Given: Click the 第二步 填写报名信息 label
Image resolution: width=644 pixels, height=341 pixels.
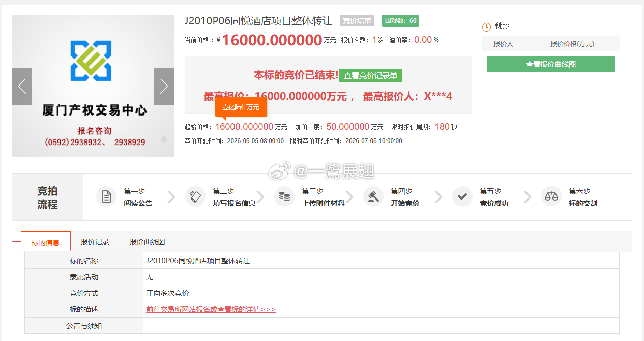Looking at the screenshot, I should pos(234,197).
